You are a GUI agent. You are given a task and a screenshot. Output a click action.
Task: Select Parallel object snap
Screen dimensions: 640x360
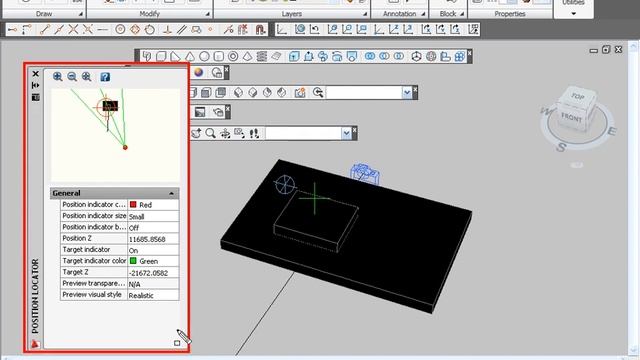tap(182, 29)
